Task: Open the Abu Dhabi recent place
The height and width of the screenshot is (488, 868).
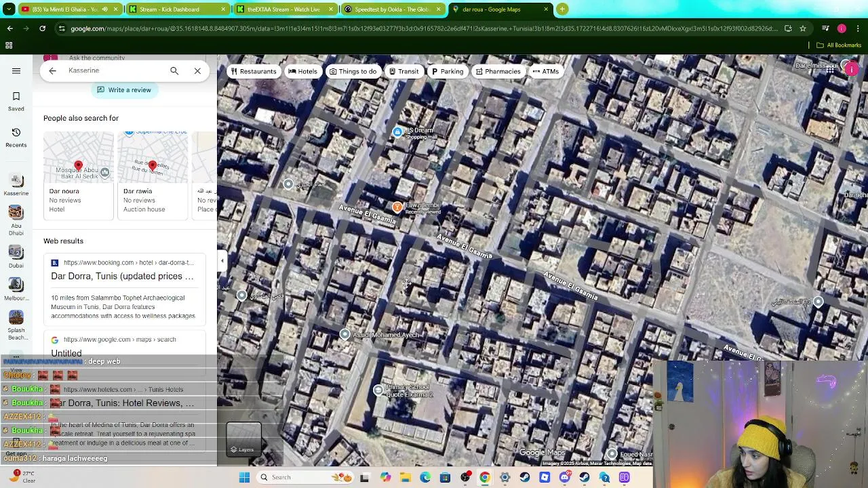Action: pos(16,220)
